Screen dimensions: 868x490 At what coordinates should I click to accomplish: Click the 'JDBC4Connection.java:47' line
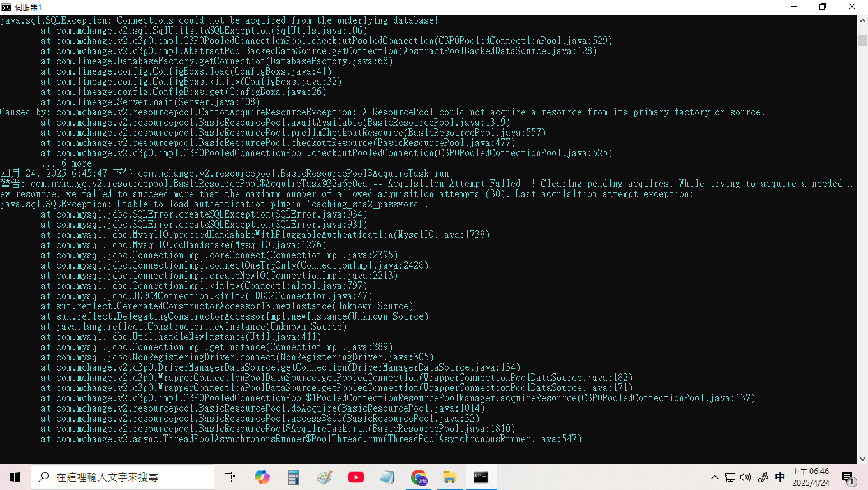click(x=207, y=296)
